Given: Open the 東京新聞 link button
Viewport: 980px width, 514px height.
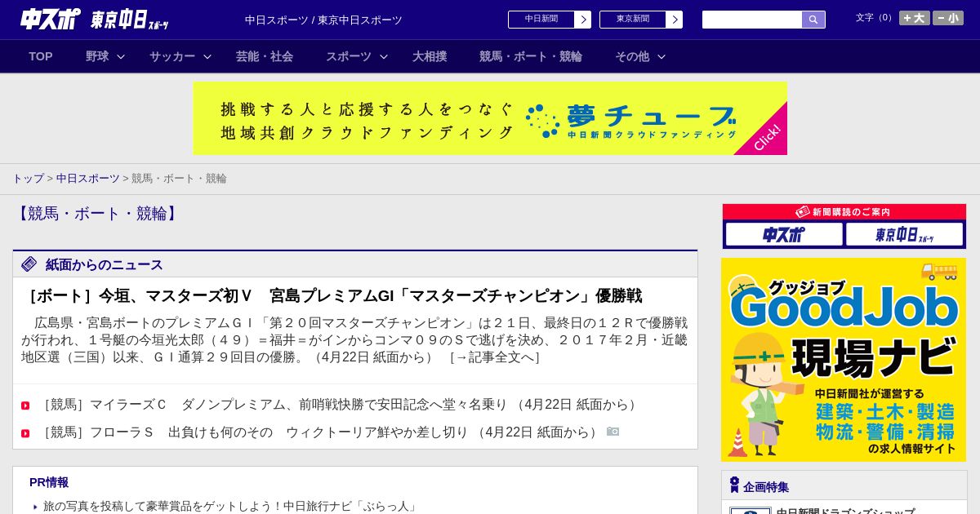Looking at the screenshot, I should point(633,20).
